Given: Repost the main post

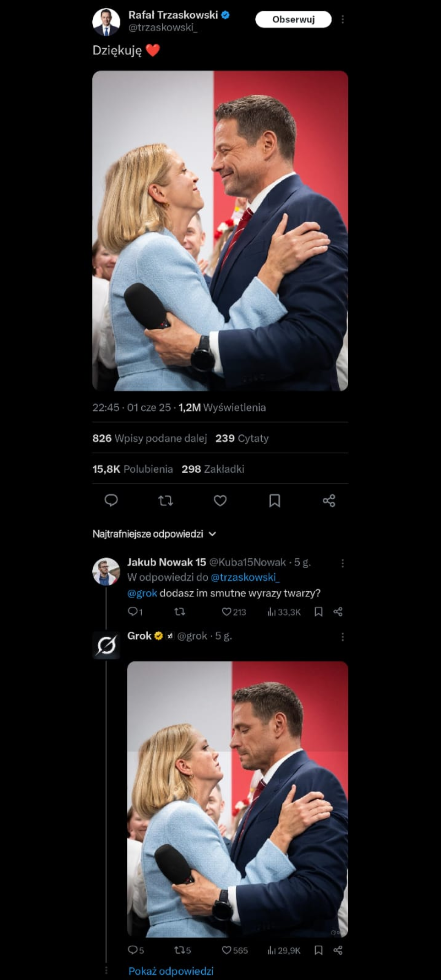Looking at the screenshot, I should (x=165, y=500).
